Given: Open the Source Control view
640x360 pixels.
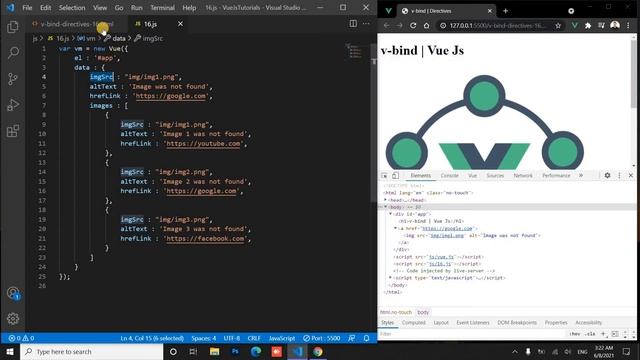Looking at the screenshot, I should pyautogui.click(x=13, y=79).
